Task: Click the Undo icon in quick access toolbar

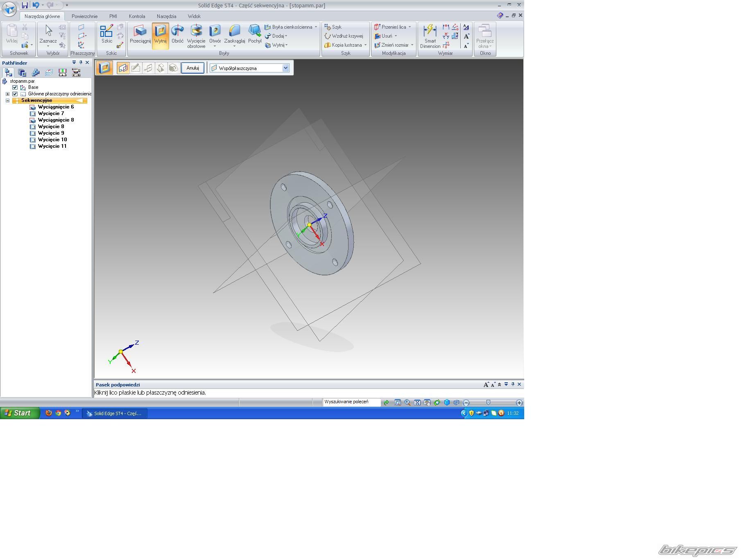Action: (x=36, y=5)
